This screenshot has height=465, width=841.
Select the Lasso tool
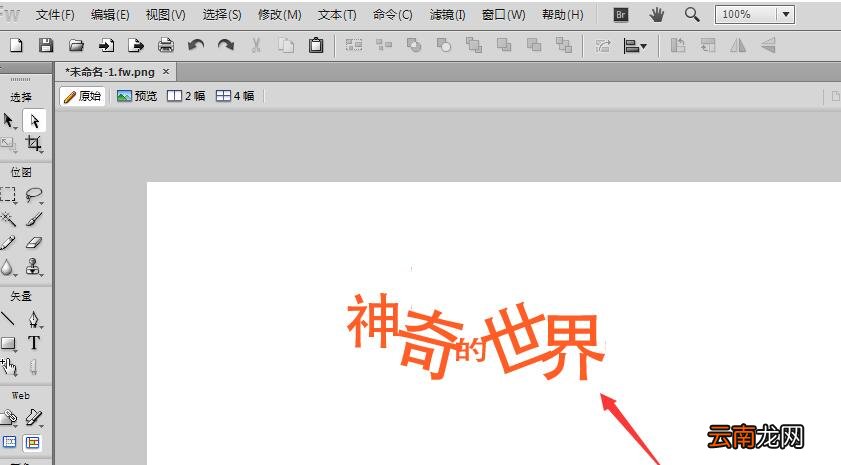34,195
